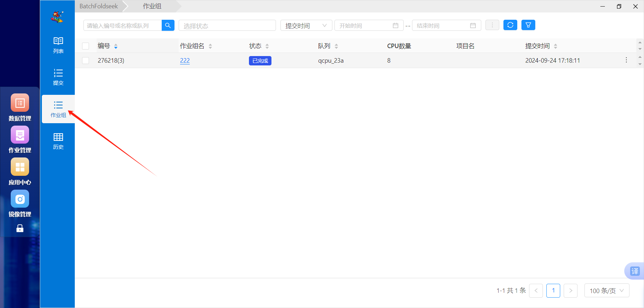Click the lock icon in the dock

coord(20,228)
